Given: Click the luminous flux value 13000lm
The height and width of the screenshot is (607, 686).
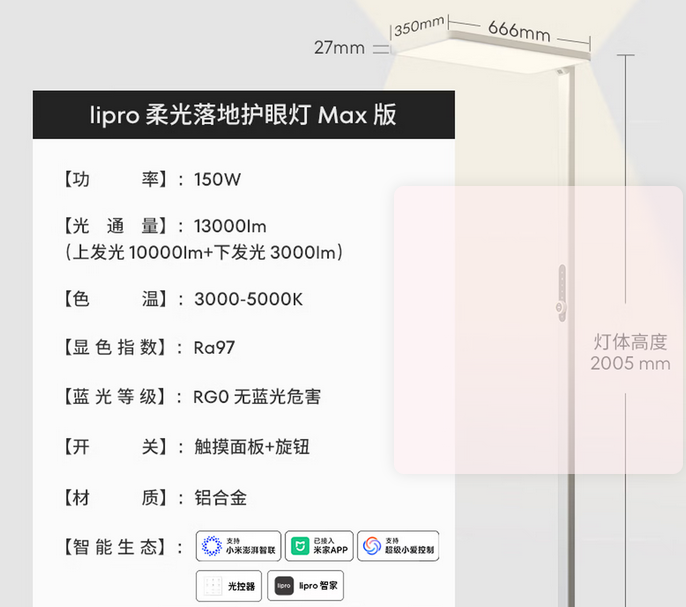Looking at the screenshot, I should point(230,226).
